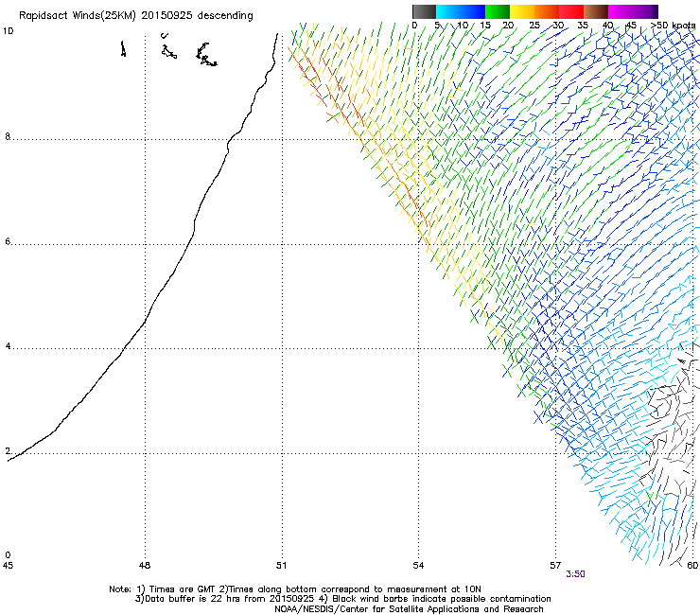Click the longitude label 51
The height and width of the screenshot is (615, 700).
point(281,566)
